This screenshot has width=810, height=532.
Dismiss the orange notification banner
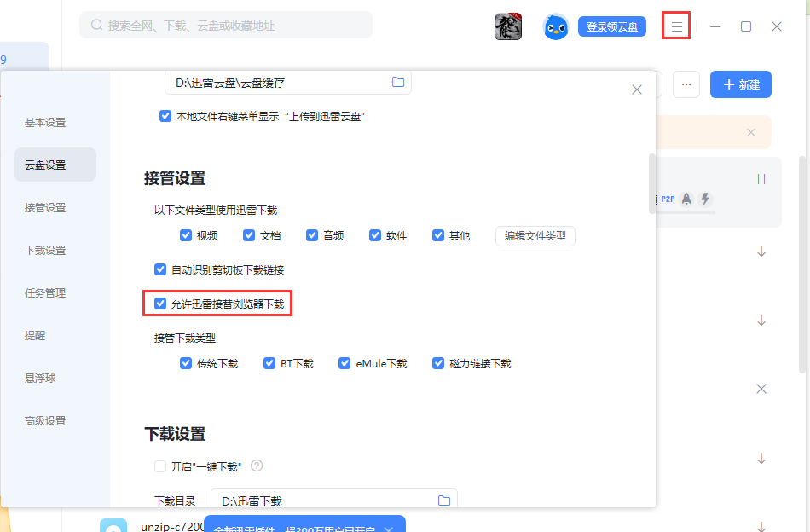click(751, 133)
